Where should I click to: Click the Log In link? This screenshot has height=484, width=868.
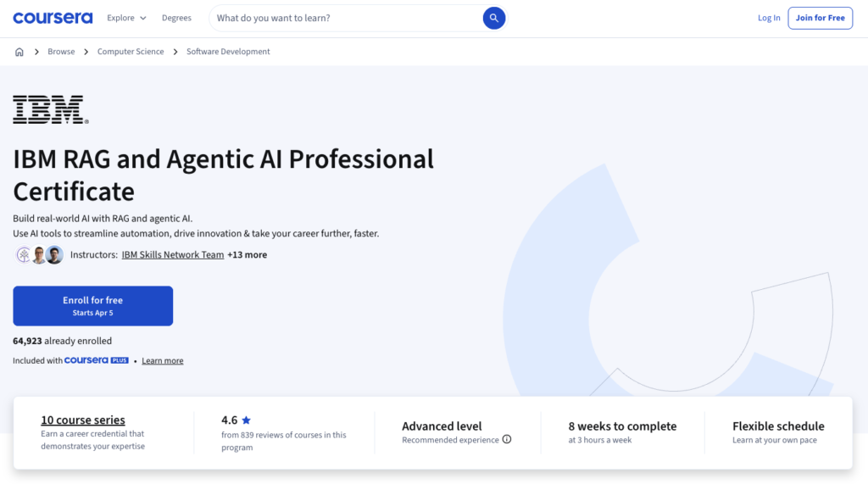(769, 18)
